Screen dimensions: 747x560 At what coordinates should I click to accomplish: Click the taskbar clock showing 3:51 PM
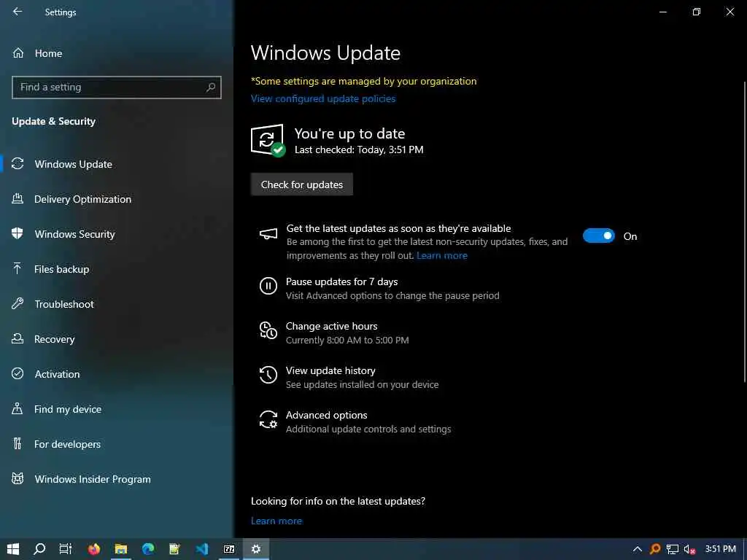click(x=720, y=549)
